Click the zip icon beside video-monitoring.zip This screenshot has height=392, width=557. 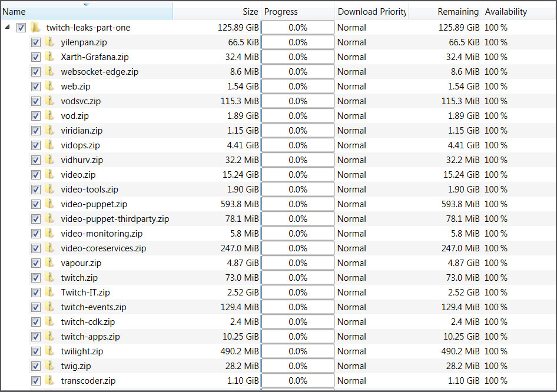[49, 234]
